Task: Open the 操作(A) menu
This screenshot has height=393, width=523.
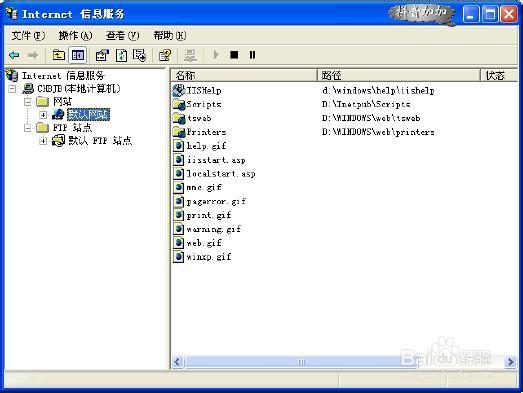Action: (x=75, y=35)
